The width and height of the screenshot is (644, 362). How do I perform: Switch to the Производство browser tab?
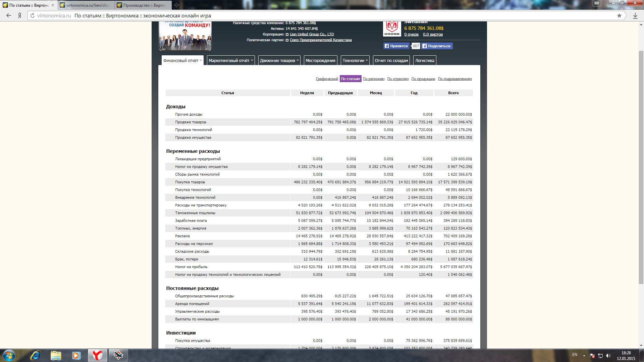click(143, 5)
